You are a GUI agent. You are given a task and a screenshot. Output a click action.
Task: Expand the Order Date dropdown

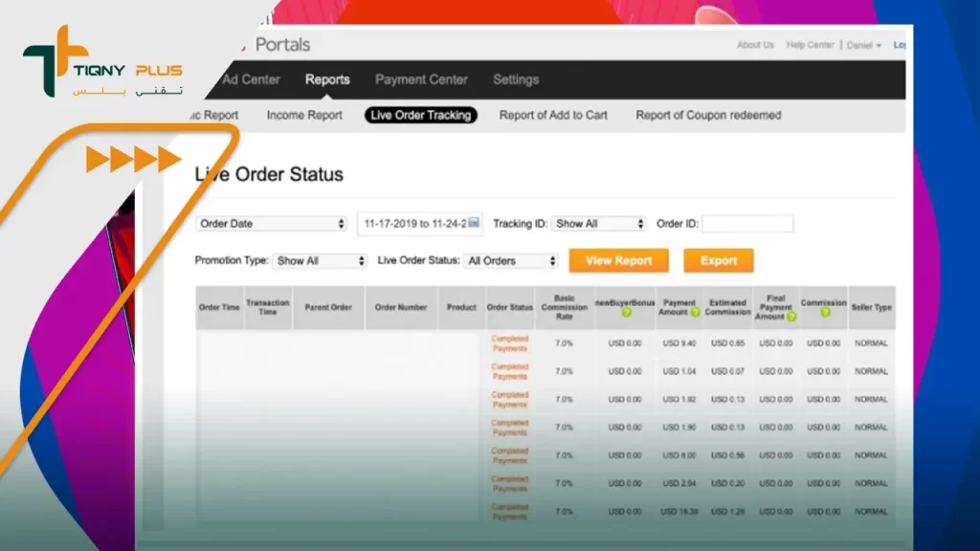click(x=272, y=224)
